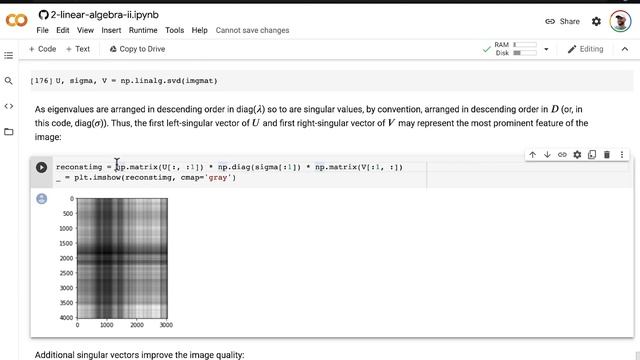This screenshot has height=360, width=640.
Task: Open the Edit menu
Action: 62,30
